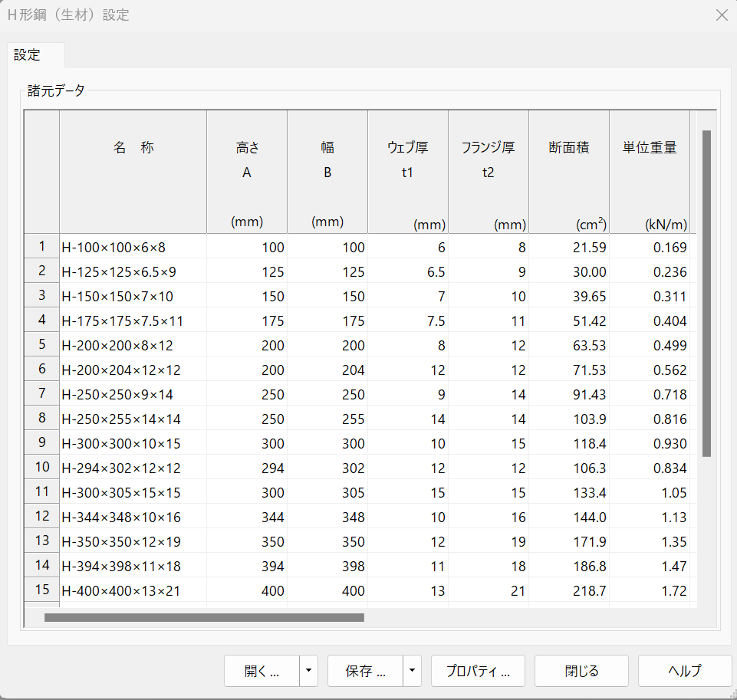737x700 pixels.
Task: Open the プロパティ... dialog
Action: coord(478,671)
